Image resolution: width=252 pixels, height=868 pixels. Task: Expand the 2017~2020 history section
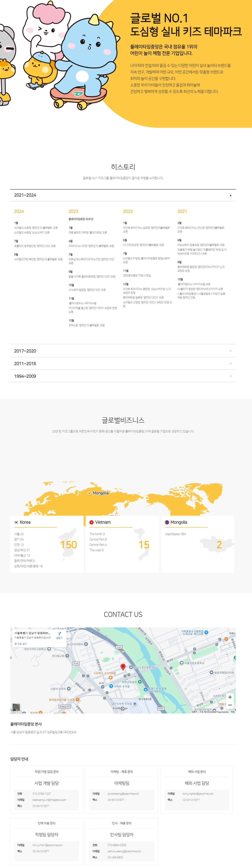230,351
